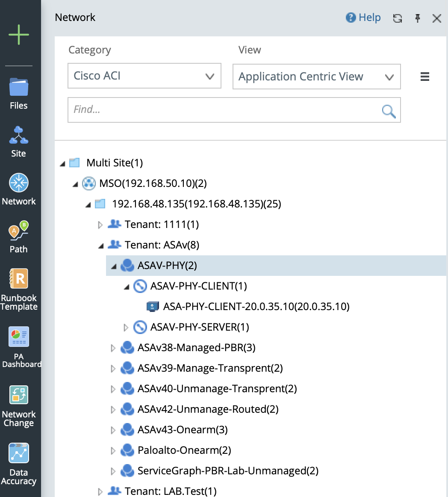Click the refresh icon in Network panel

(398, 18)
